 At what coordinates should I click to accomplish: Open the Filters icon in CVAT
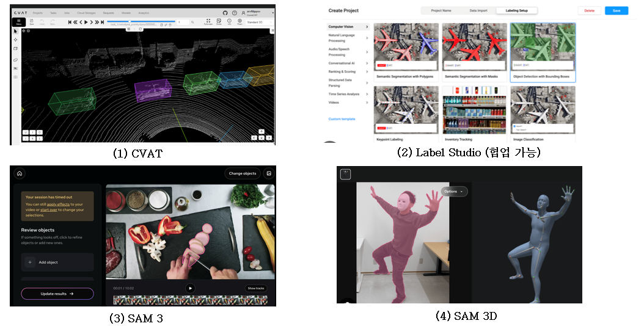click(x=240, y=22)
